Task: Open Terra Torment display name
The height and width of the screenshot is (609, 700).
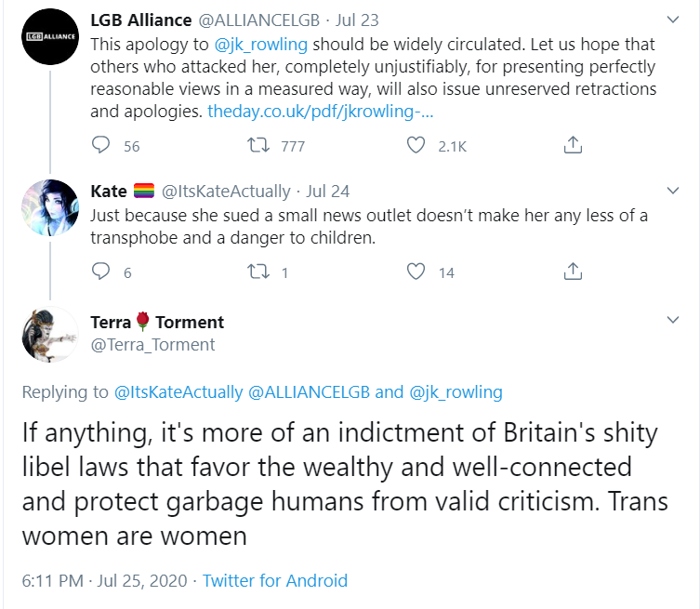Action: 157,322
